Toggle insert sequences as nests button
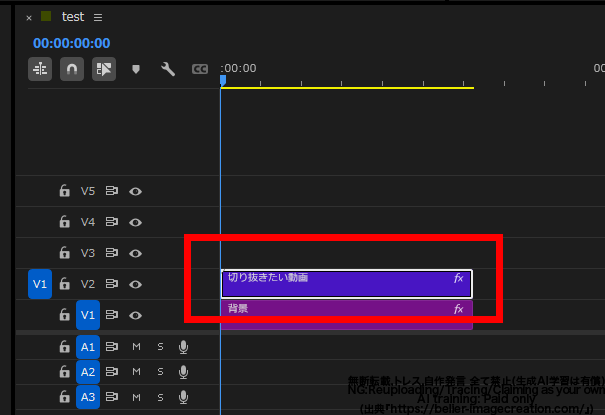 pos(40,69)
